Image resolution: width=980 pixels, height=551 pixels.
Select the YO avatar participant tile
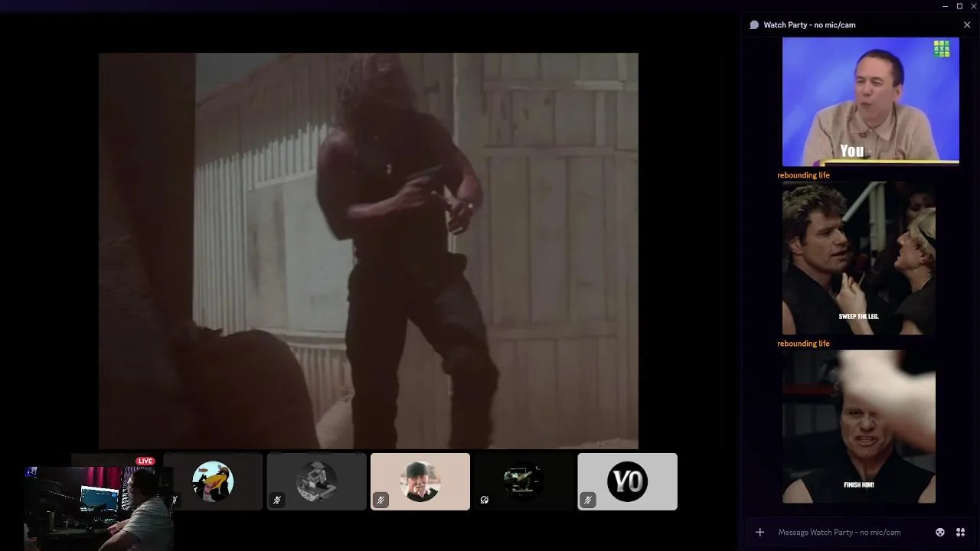point(627,481)
